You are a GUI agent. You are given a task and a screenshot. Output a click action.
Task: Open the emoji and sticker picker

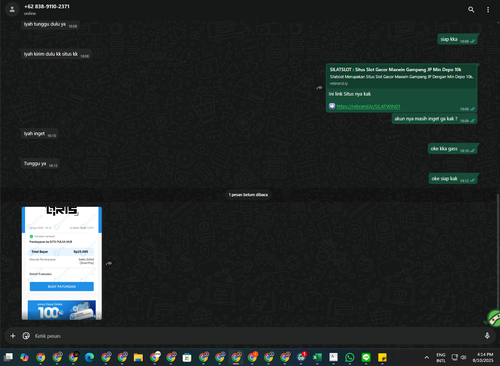26,336
